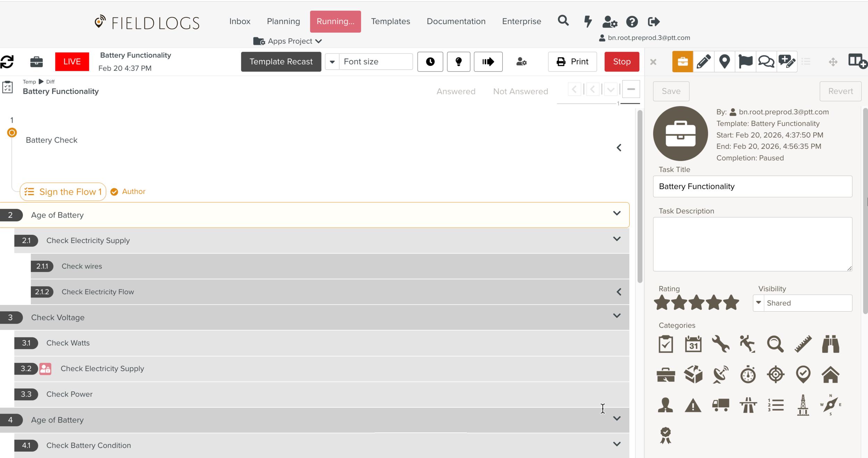This screenshot has height=458, width=868.
Task: Open the flag tab icon
Action: point(745,62)
